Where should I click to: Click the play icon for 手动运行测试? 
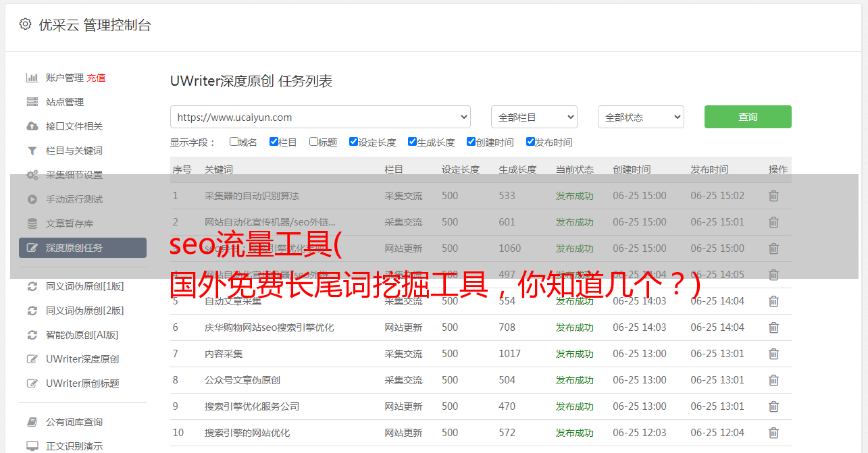tap(32, 199)
